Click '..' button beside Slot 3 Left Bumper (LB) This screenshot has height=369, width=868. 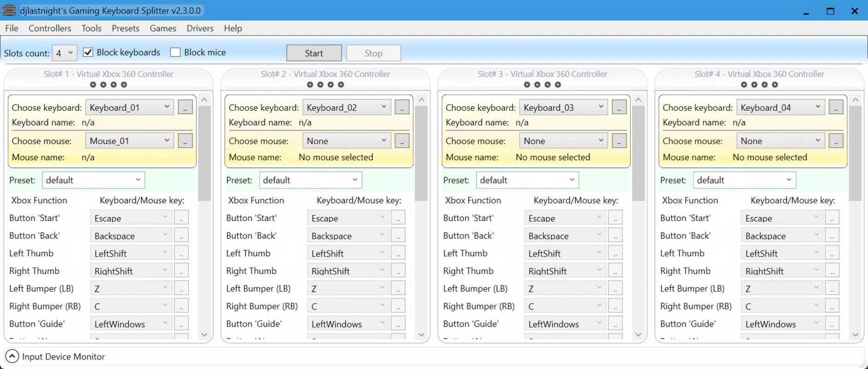click(615, 288)
